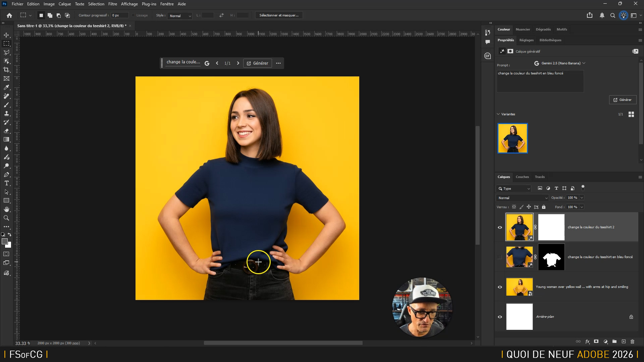This screenshot has width=644, height=362.
Task: Hide the Arrière-plan layer
Action: pyautogui.click(x=500, y=317)
